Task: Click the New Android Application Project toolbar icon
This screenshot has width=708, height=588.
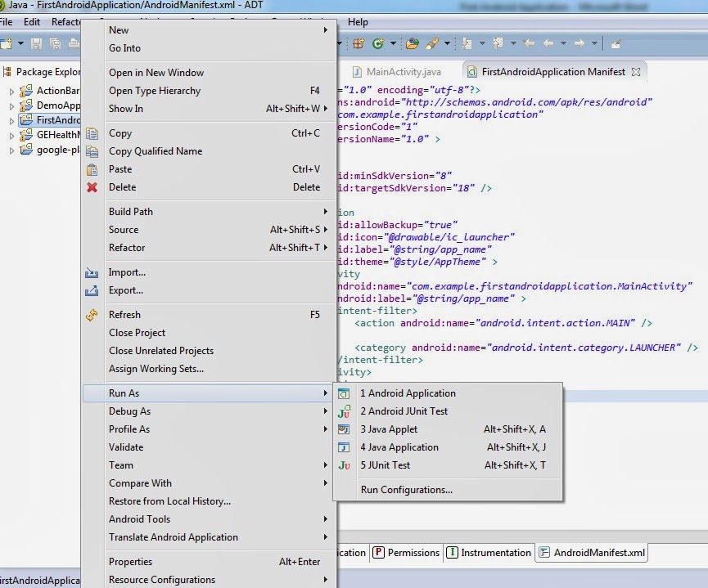Action: click(359, 44)
